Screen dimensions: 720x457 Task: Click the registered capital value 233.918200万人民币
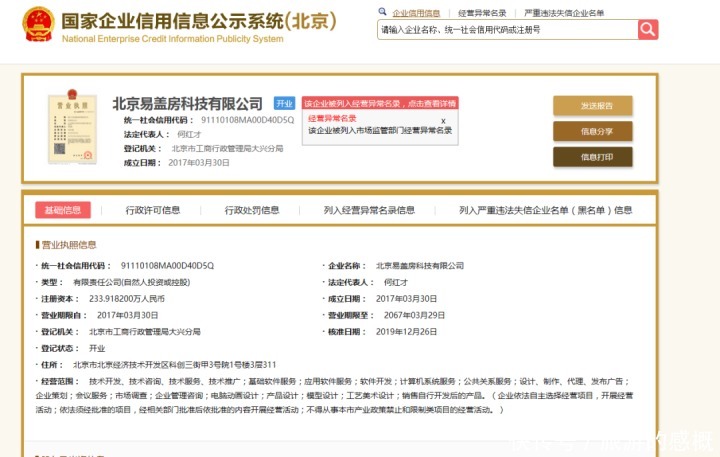tap(127, 299)
